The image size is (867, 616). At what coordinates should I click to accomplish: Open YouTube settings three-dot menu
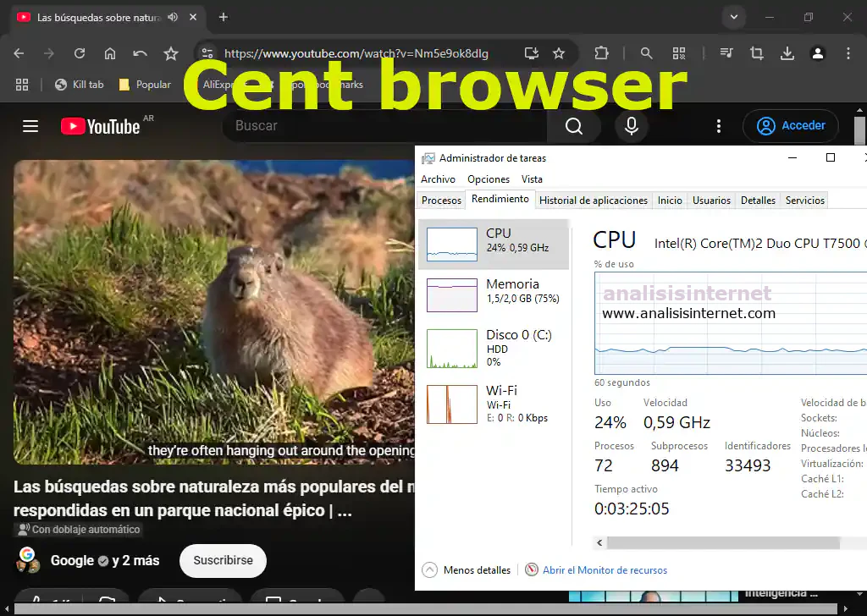coord(718,126)
